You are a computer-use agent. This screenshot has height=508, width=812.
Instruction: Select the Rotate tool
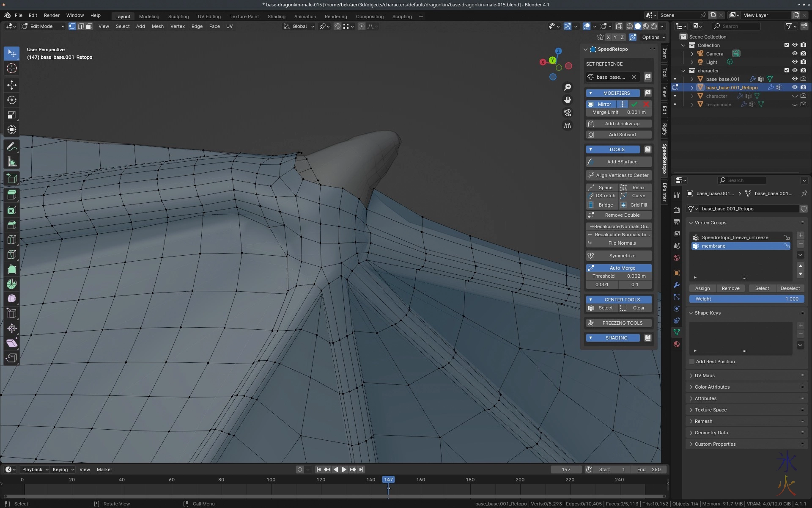[12, 100]
